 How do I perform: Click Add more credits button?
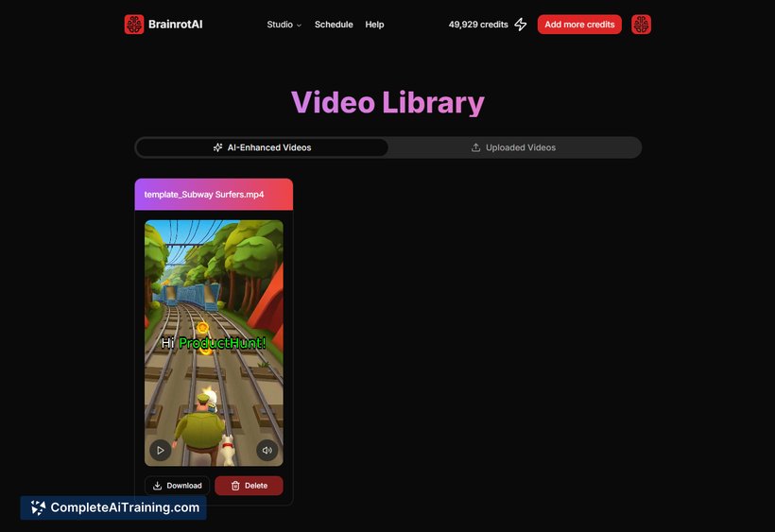click(579, 25)
